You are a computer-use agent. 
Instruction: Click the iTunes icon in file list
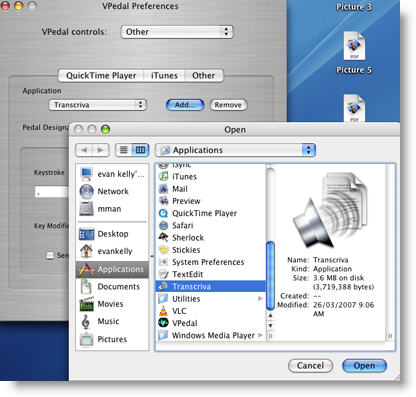click(163, 176)
